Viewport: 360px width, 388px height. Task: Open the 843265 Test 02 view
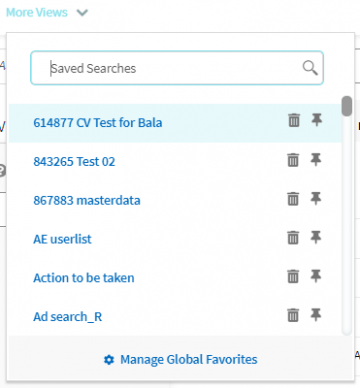point(74,162)
